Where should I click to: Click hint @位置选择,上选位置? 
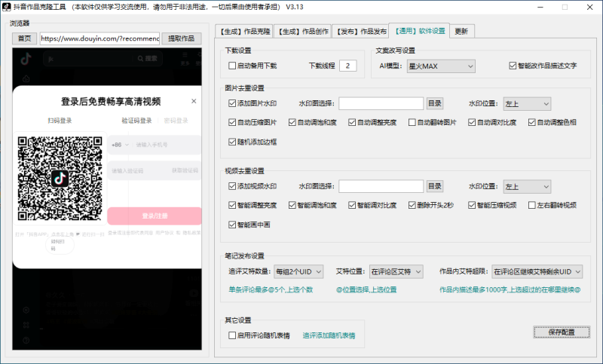[x=366, y=290]
